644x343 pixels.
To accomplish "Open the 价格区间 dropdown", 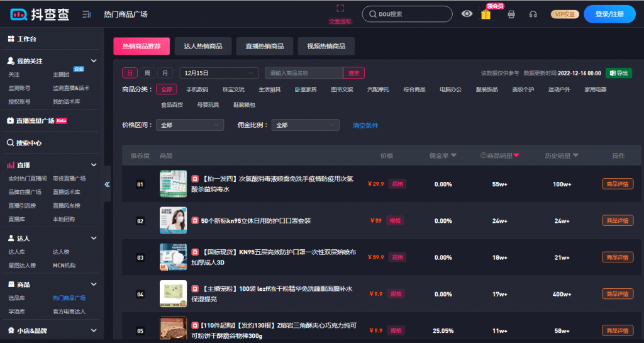I will pyautogui.click(x=189, y=125).
